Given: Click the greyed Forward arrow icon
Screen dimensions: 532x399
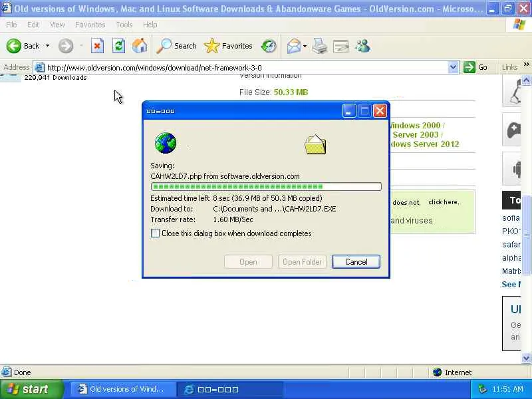Looking at the screenshot, I should [x=65, y=46].
